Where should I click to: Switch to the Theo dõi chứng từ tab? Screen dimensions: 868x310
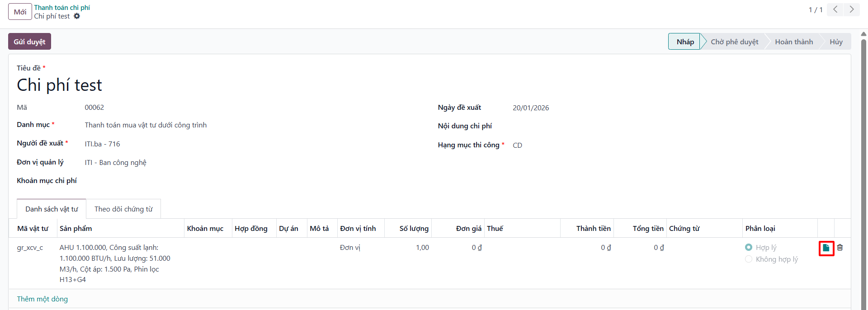tap(123, 209)
